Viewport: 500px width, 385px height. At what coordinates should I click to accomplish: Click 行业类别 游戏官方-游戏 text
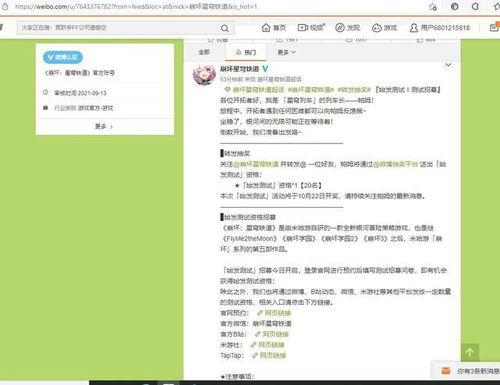(x=84, y=108)
